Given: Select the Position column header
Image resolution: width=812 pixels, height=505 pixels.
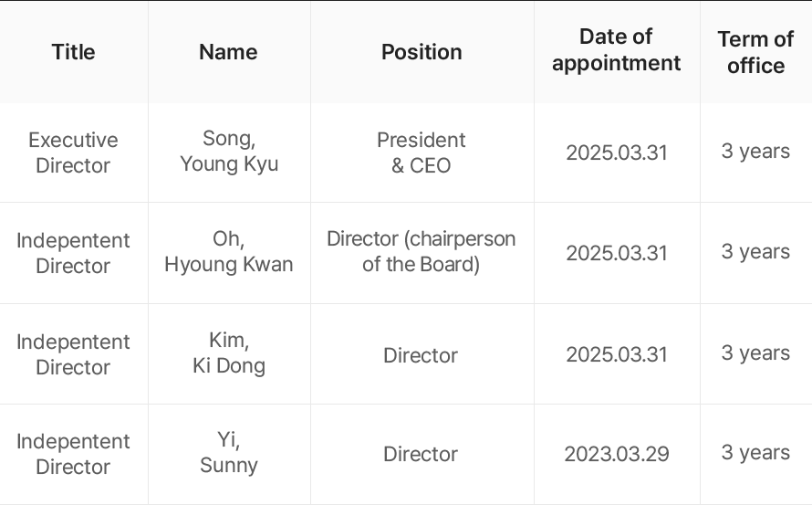Looking at the screenshot, I should click(x=422, y=52).
